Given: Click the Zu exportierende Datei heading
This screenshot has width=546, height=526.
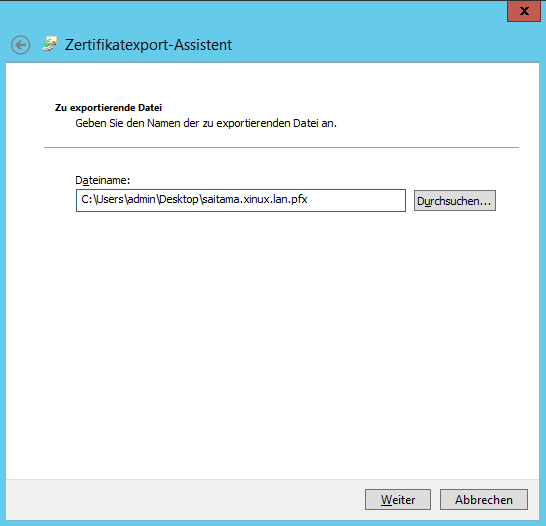Looking at the screenshot, I should pyautogui.click(x=108, y=108).
